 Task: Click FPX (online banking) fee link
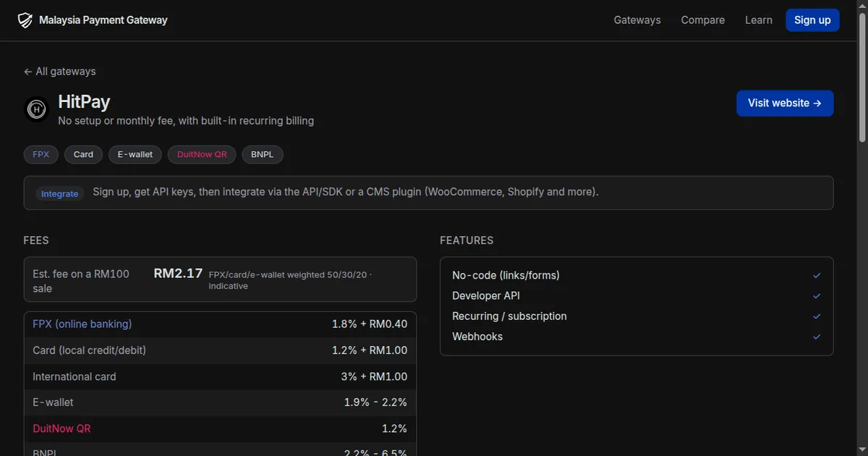[82, 324]
